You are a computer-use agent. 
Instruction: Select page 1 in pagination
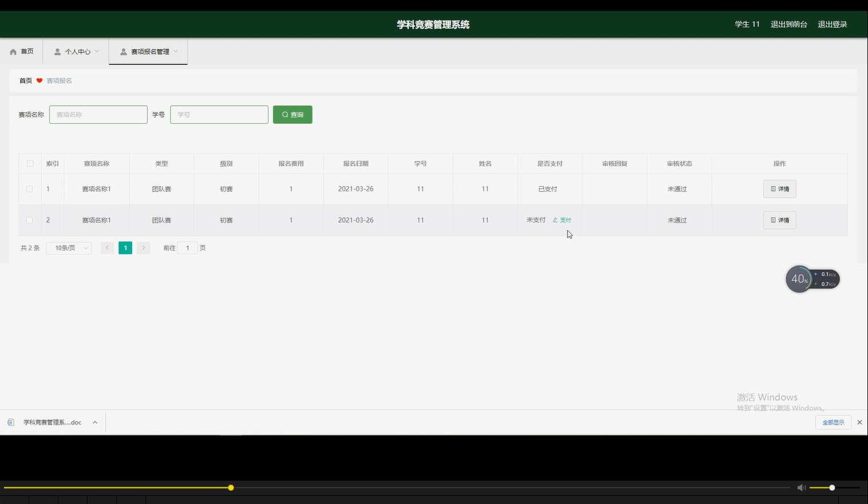click(x=125, y=248)
